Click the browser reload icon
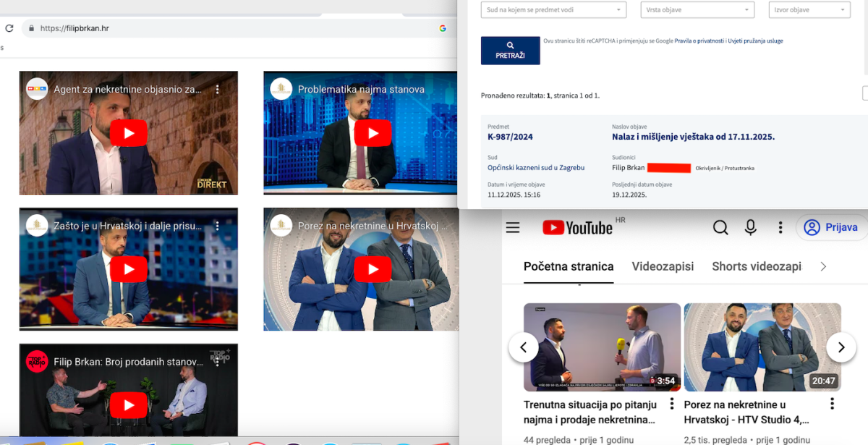The height and width of the screenshot is (445, 868). point(9,28)
